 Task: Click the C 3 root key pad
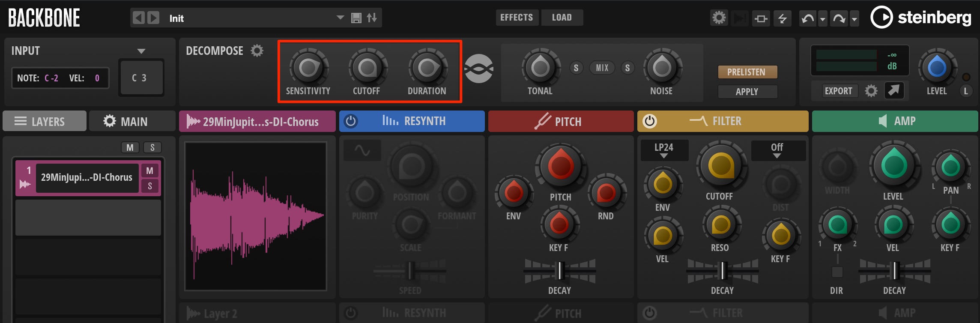click(141, 78)
